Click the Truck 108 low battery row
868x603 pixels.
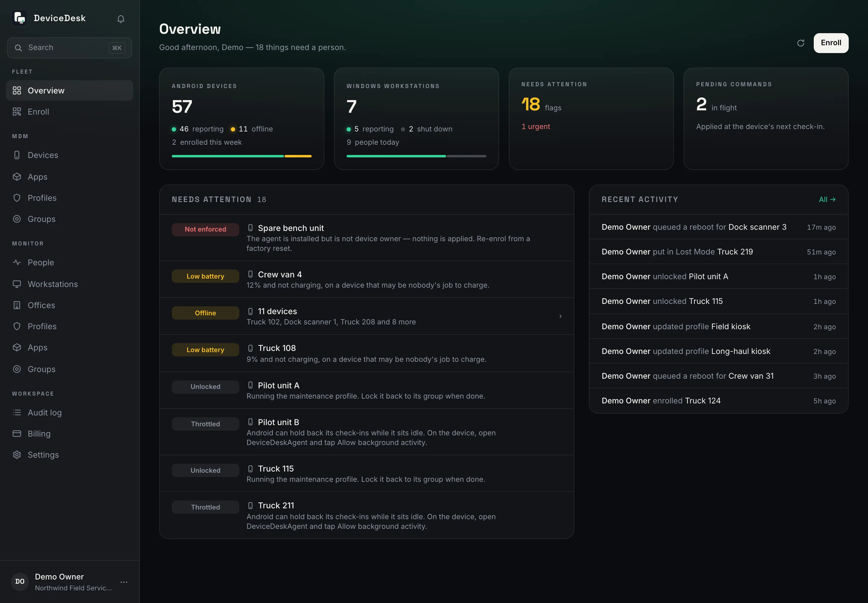pyautogui.click(x=366, y=353)
